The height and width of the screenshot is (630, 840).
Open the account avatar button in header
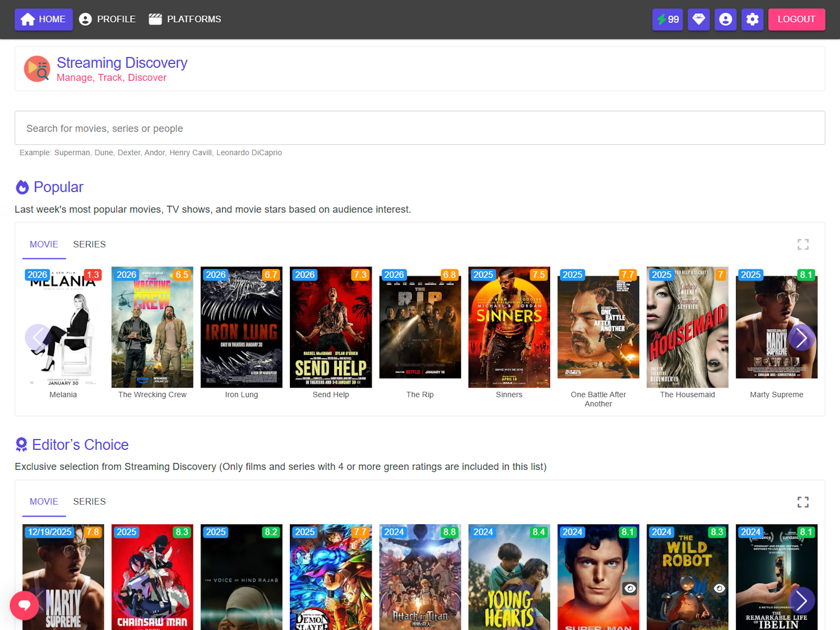pyautogui.click(x=725, y=19)
